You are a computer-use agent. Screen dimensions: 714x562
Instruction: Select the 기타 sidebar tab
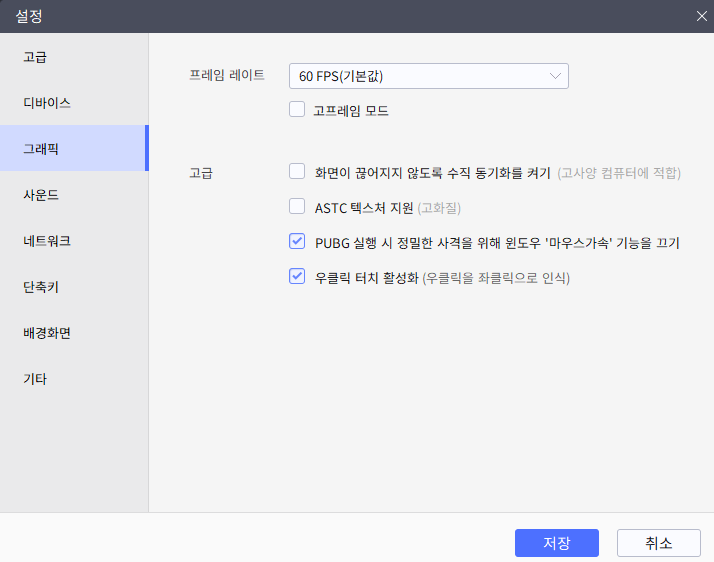coord(74,379)
